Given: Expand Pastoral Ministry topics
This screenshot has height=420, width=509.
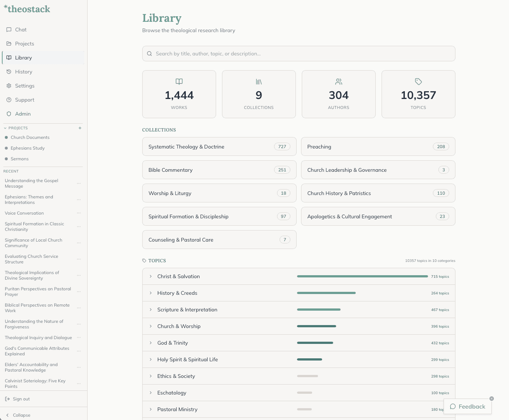Looking at the screenshot, I should click(151, 409).
